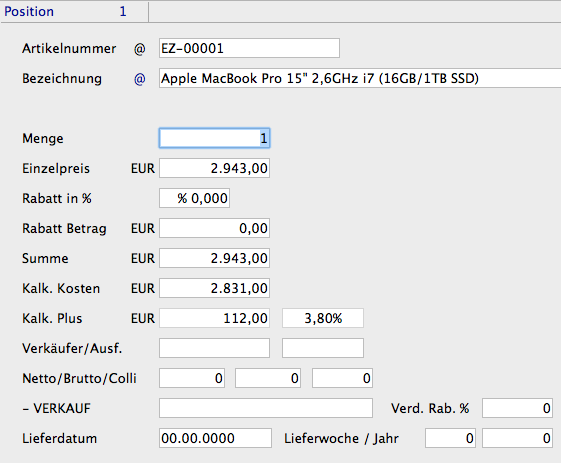Screen dimensions: 561x463
Task: Click the Rabatt Betrag field showing 0,00
Action: pyautogui.click(x=214, y=228)
